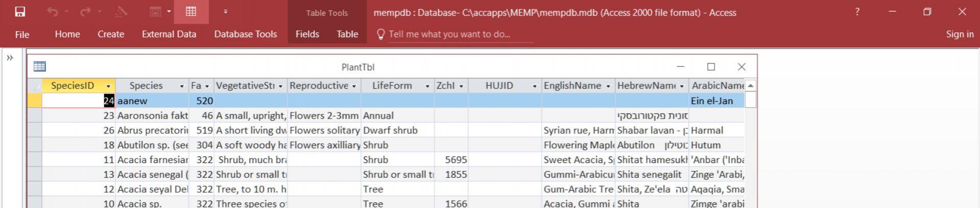
Task: Open the SpeciesID column filter dropdown
Action: tap(108, 86)
